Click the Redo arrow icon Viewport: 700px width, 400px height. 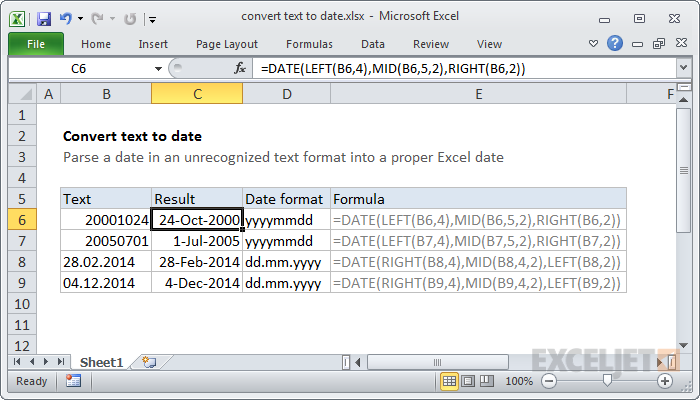click(x=97, y=19)
